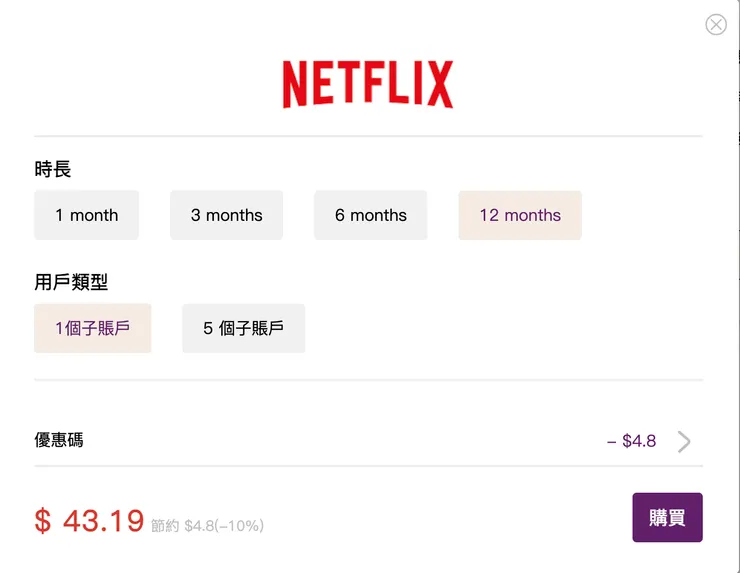Viewport: 740px width, 573px height.
Task: Click the (−10%) discount percentage
Action: pyautogui.click(x=240, y=525)
